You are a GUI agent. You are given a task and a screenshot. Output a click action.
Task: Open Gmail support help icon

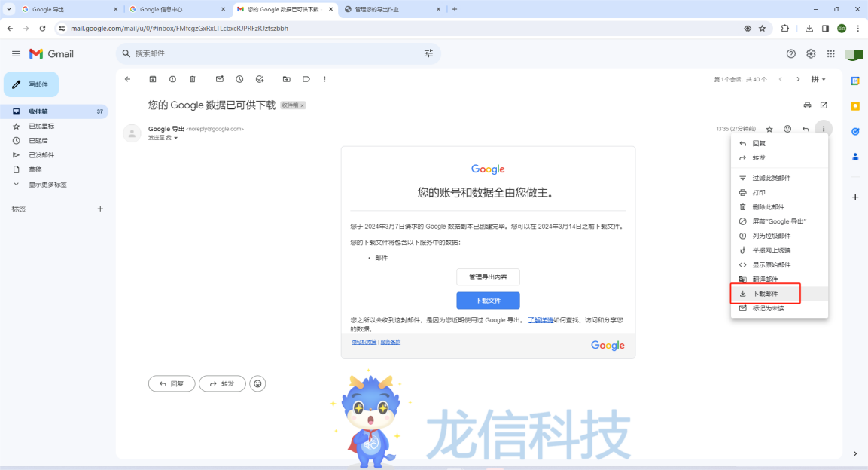[x=791, y=53]
